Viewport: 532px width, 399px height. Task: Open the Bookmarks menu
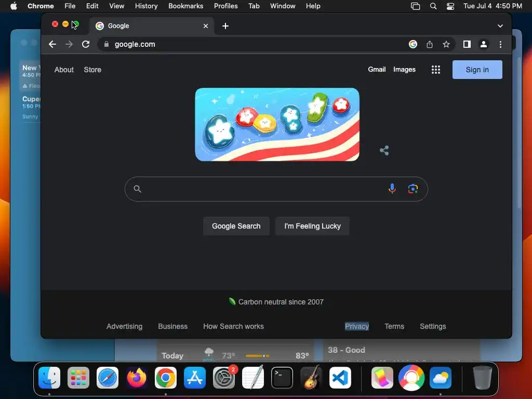186,6
